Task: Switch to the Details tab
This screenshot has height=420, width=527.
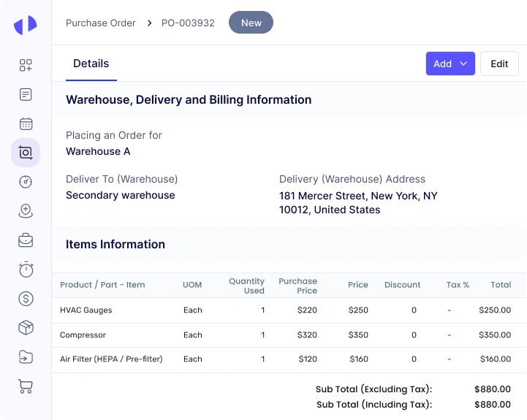Action: pos(91,64)
